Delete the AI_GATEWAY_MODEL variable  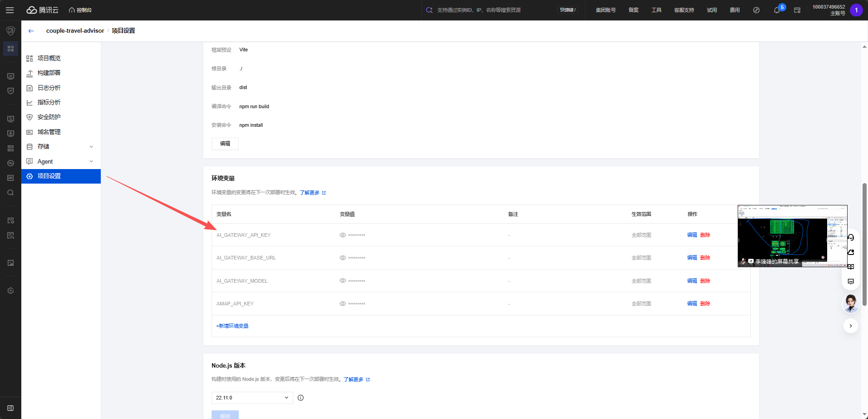705,281
